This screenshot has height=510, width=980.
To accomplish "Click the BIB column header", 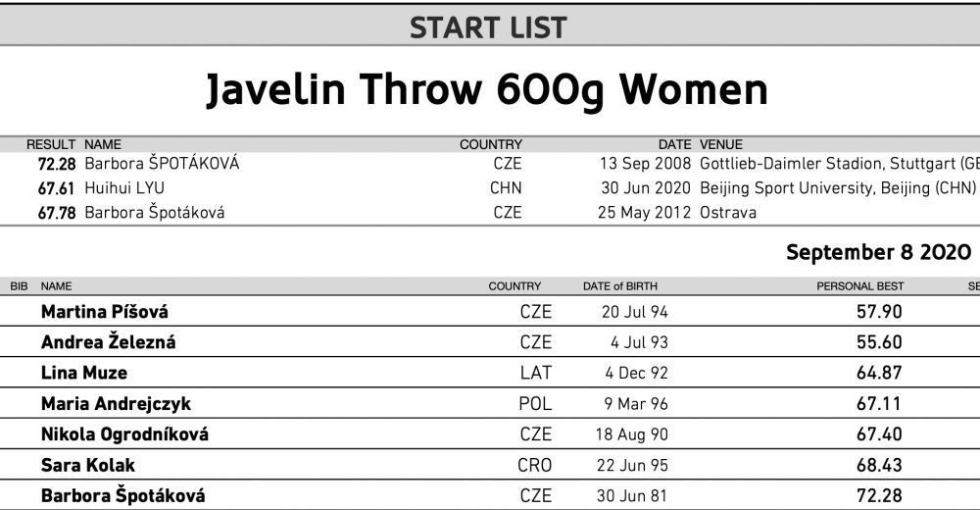I will (19, 286).
